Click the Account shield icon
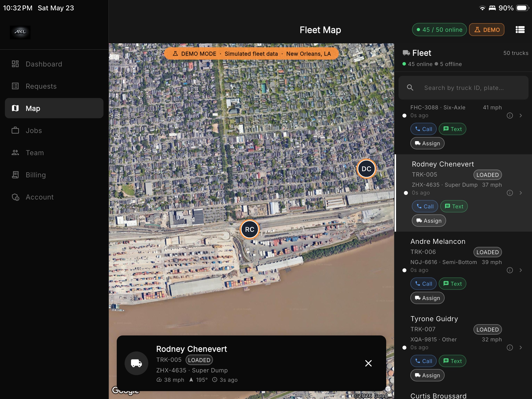Image resolution: width=532 pixels, height=399 pixels. tap(16, 197)
